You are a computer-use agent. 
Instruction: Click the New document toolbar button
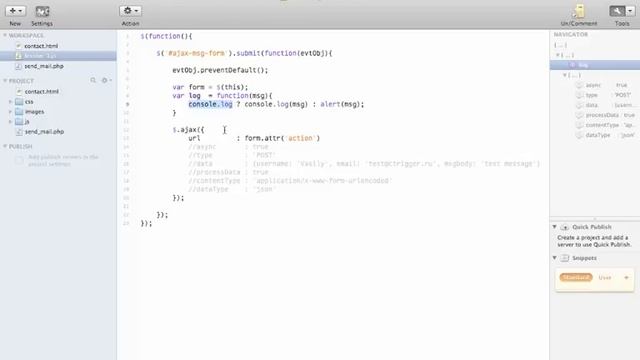click(15, 11)
